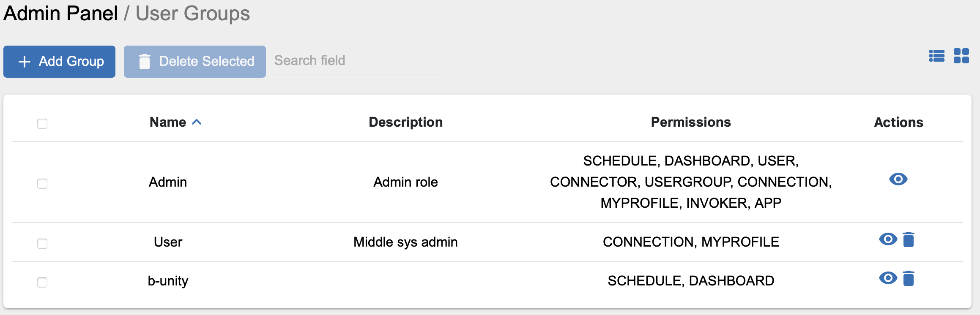This screenshot has width=980, height=315.
Task: Toggle the select-all groups checkbox
Action: pyautogui.click(x=42, y=123)
